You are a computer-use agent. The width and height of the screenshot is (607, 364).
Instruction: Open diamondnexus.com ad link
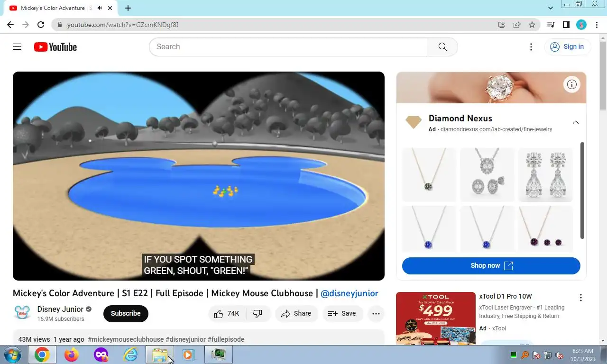click(x=496, y=129)
